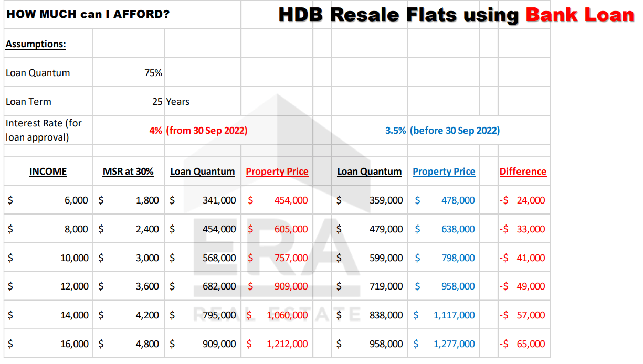Select the INCOME column header
643x364 pixels.
[x=48, y=172]
